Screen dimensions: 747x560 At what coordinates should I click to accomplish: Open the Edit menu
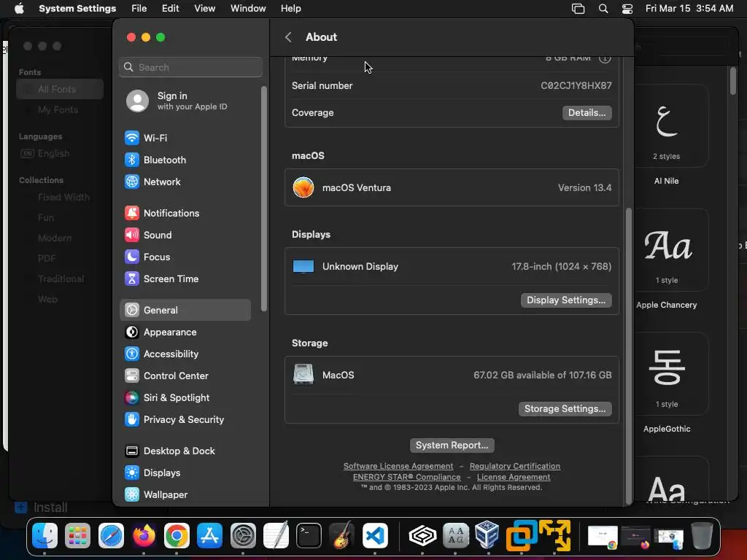[x=170, y=9]
